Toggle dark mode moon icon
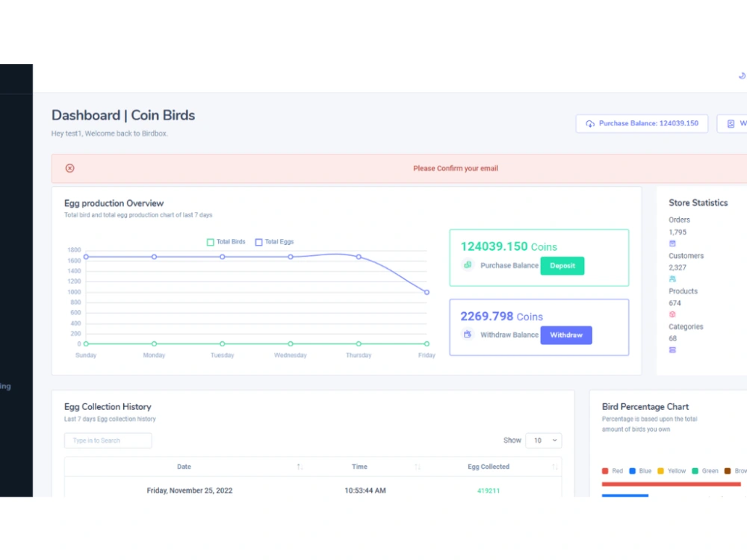This screenshot has height=560, width=747. tap(742, 75)
